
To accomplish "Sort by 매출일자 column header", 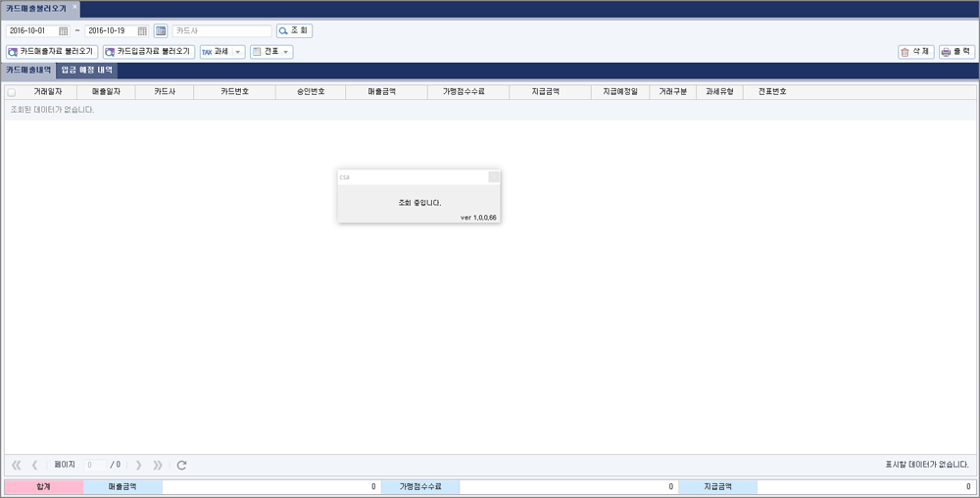I will coord(106,92).
